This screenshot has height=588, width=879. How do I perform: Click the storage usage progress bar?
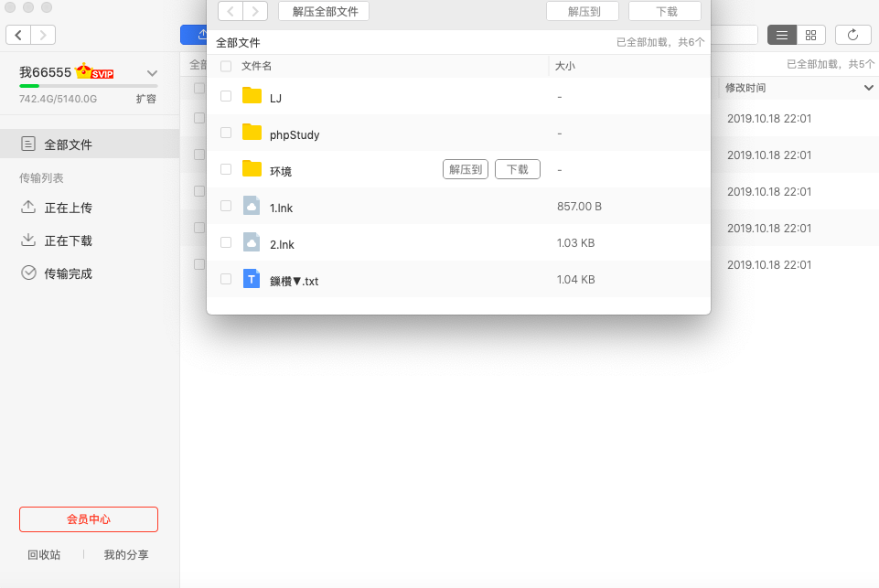pyautogui.click(x=88, y=86)
